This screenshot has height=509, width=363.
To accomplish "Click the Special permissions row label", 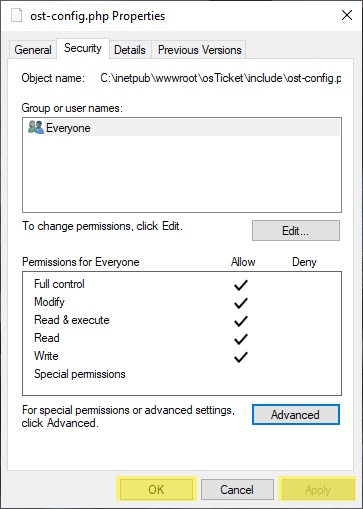I will tap(80, 374).
